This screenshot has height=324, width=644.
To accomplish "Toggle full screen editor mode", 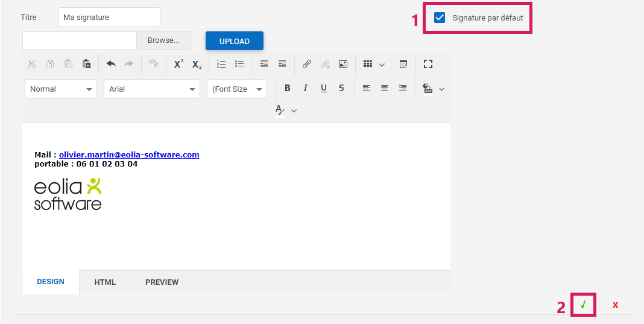I will pyautogui.click(x=428, y=64).
